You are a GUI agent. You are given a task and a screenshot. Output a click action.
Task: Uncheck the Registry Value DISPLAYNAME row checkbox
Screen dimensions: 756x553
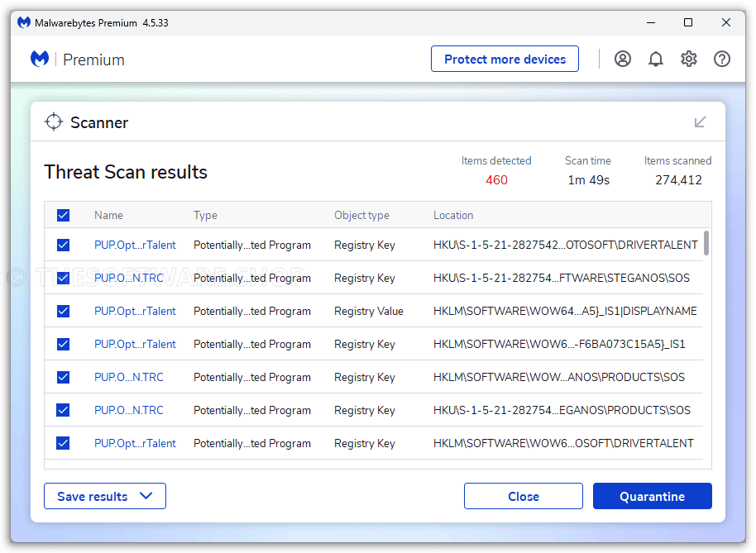pos(63,311)
